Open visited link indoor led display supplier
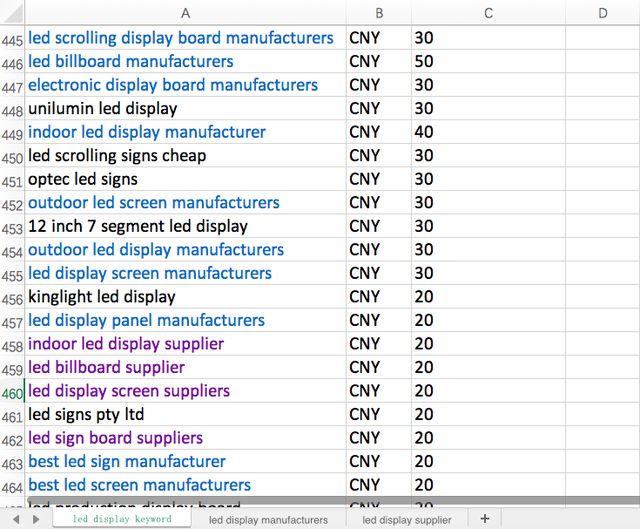 [x=126, y=344]
